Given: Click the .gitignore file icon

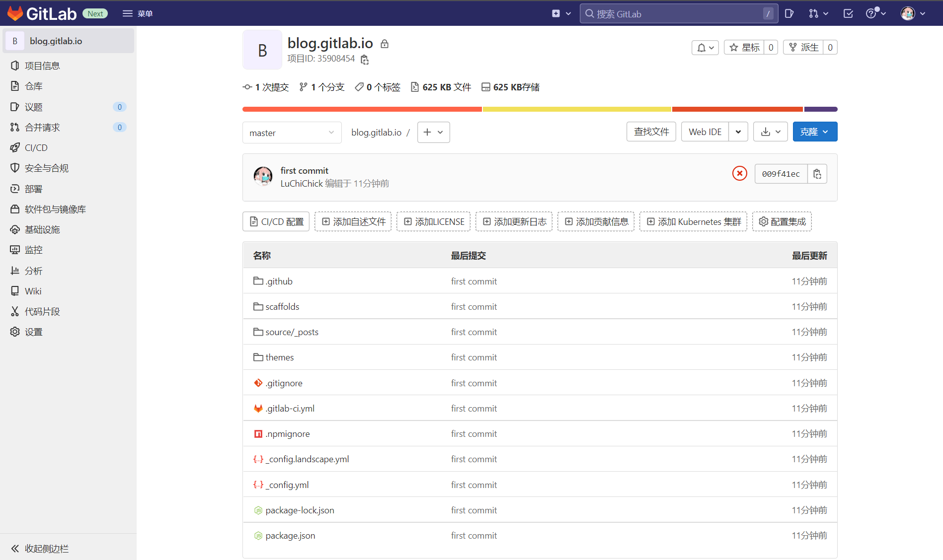Looking at the screenshot, I should (258, 383).
